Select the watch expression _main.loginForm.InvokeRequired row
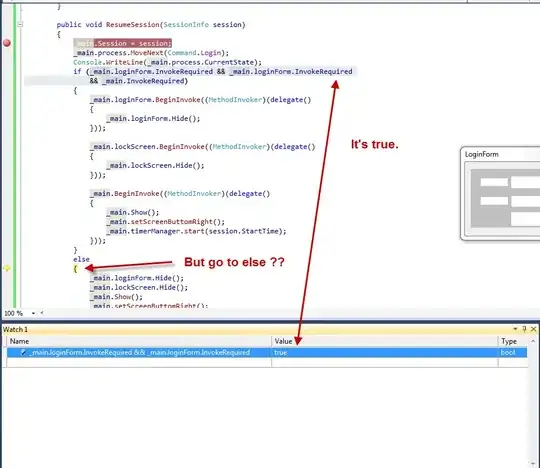Image resolution: width=540 pixels, height=468 pixels. click(x=267, y=352)
